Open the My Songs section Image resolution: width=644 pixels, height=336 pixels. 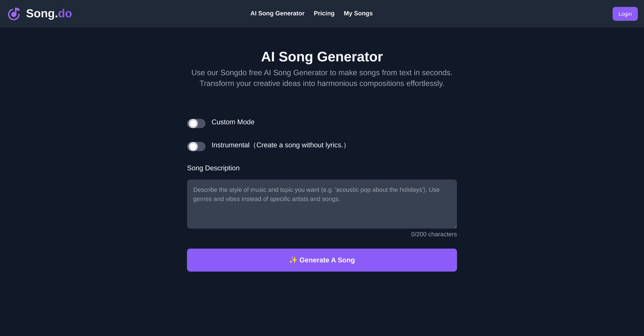coord(358,13)
